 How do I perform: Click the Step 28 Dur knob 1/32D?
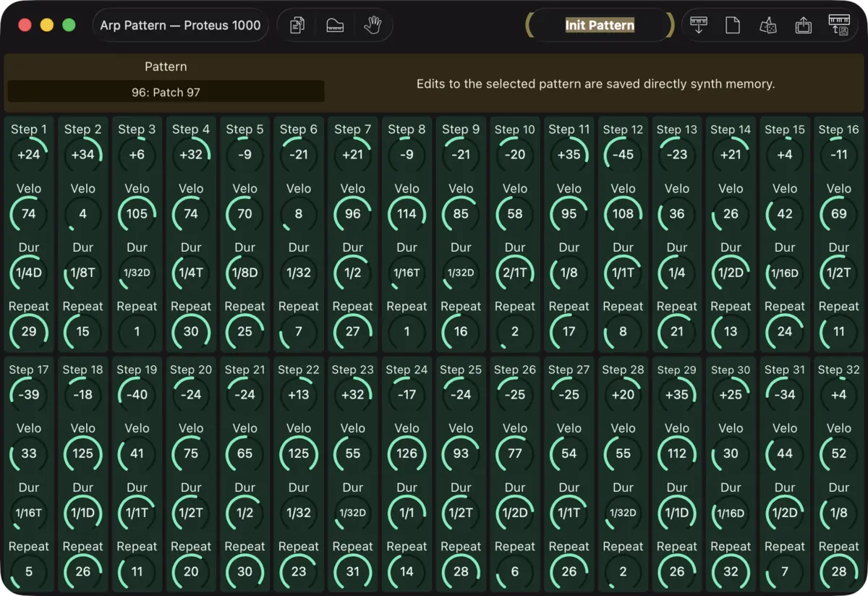point(623,512)
